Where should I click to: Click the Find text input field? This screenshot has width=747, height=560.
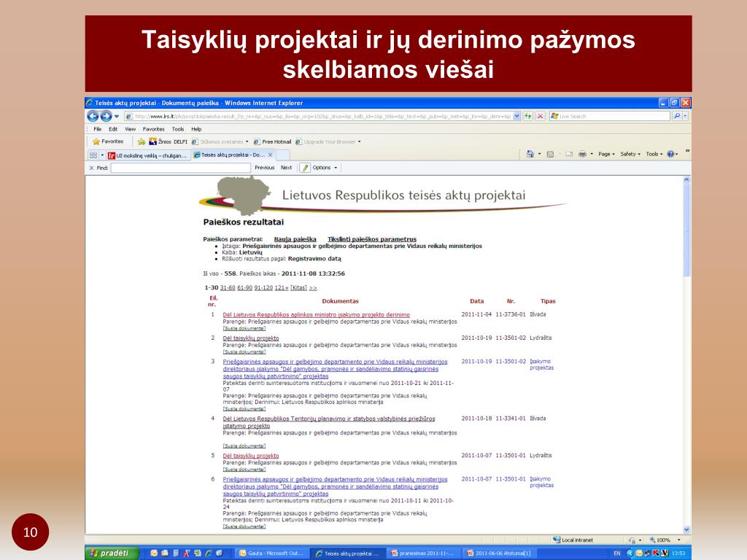181,168
